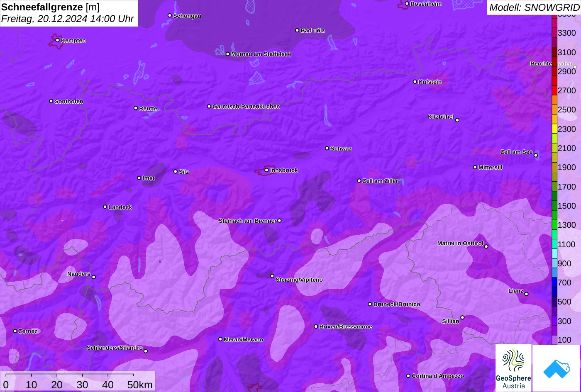
Task: Click the legend value '2500'
Action: pyautogui.click(x=567, y=110)
